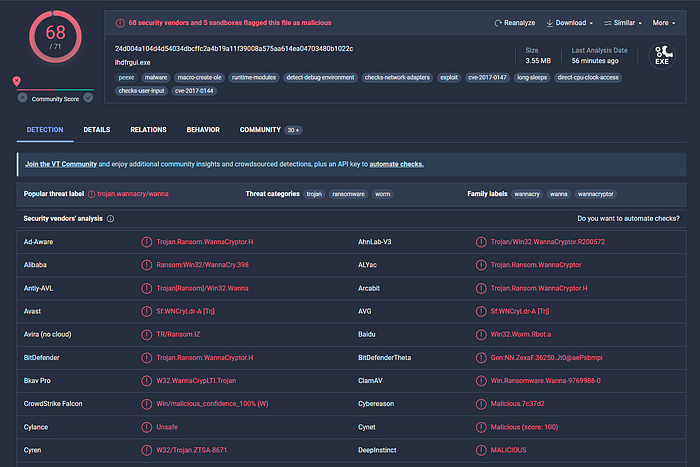Open the Download dropdown menu

point(570,23)
